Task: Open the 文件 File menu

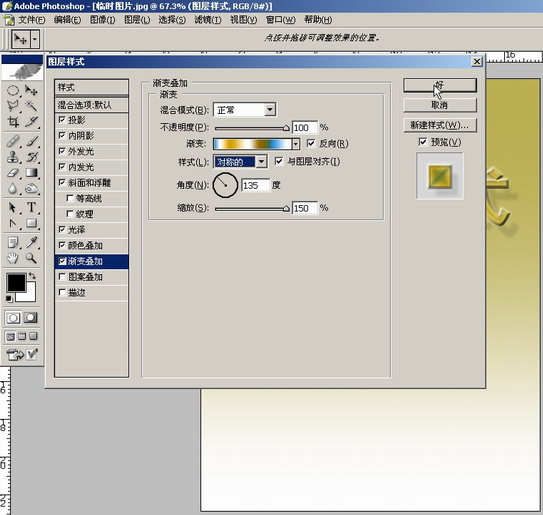Action: (x=32, y=20)
